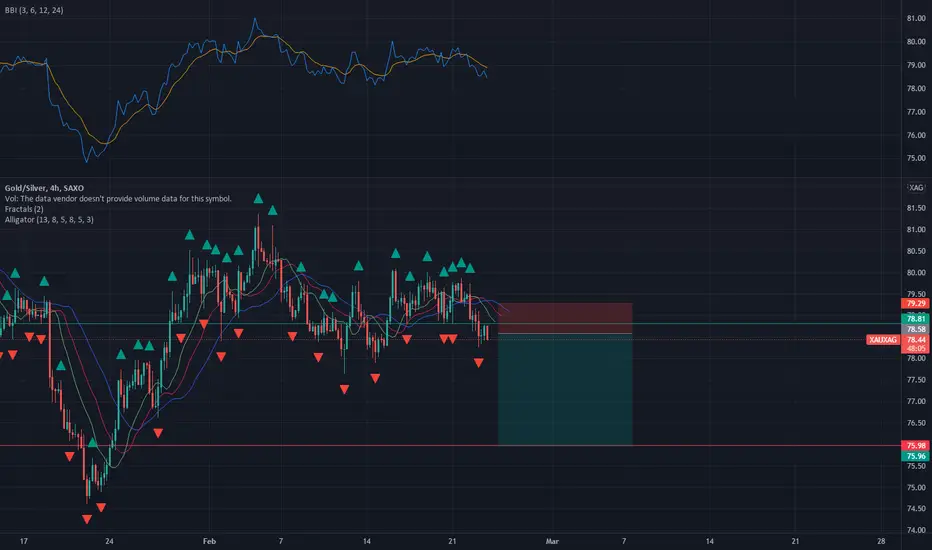Click the 17 date label on time axis
The height and width of the screenshot is (550, 932).
(24, 541)
